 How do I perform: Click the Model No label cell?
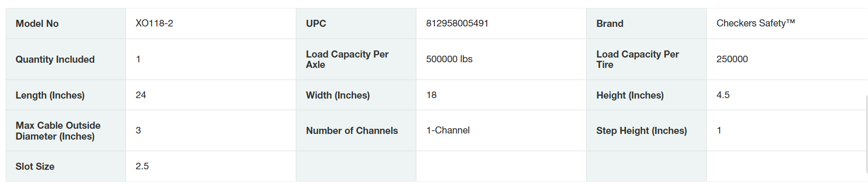(37, 24)
